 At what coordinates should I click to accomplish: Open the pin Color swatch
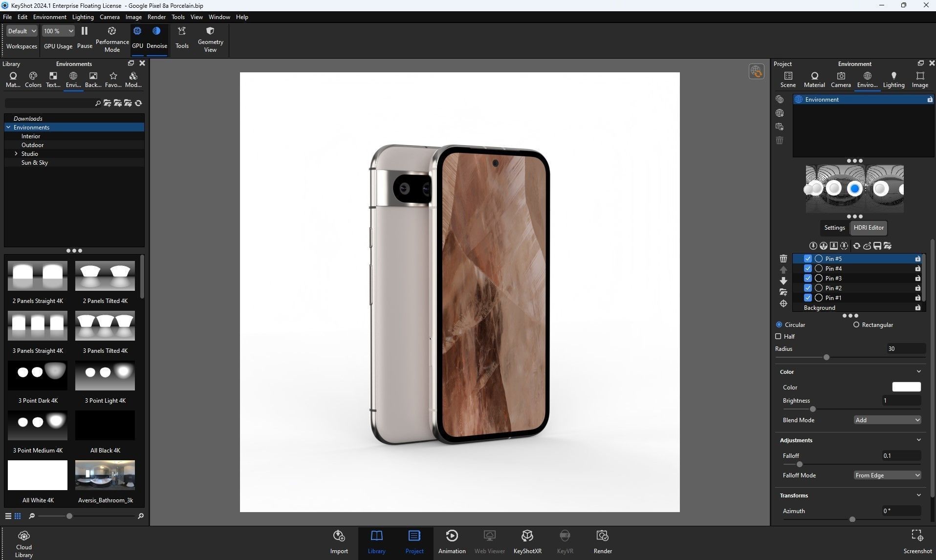906,387
